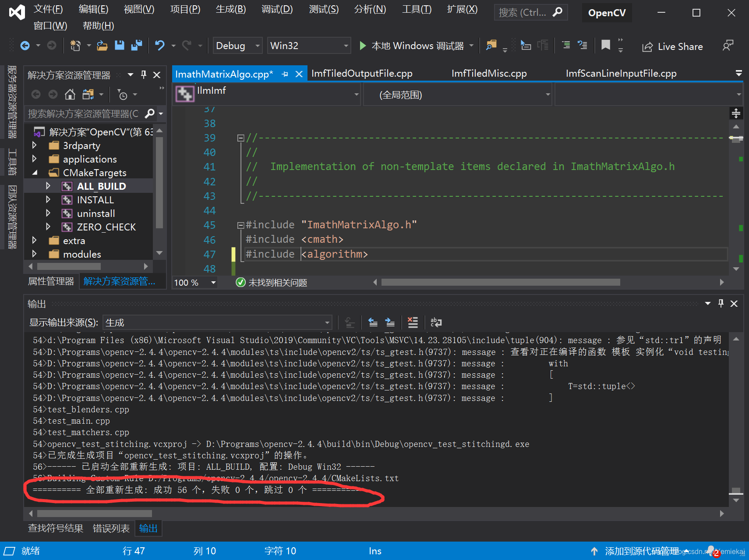The image size is (749, 560).
Task: Open pending changes filter clock icon
Action: (x=123, y=94)
